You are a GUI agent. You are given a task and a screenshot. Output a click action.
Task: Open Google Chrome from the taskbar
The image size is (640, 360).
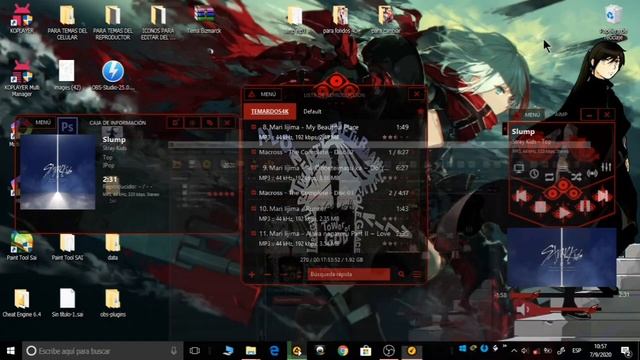[x=343, y=351]
